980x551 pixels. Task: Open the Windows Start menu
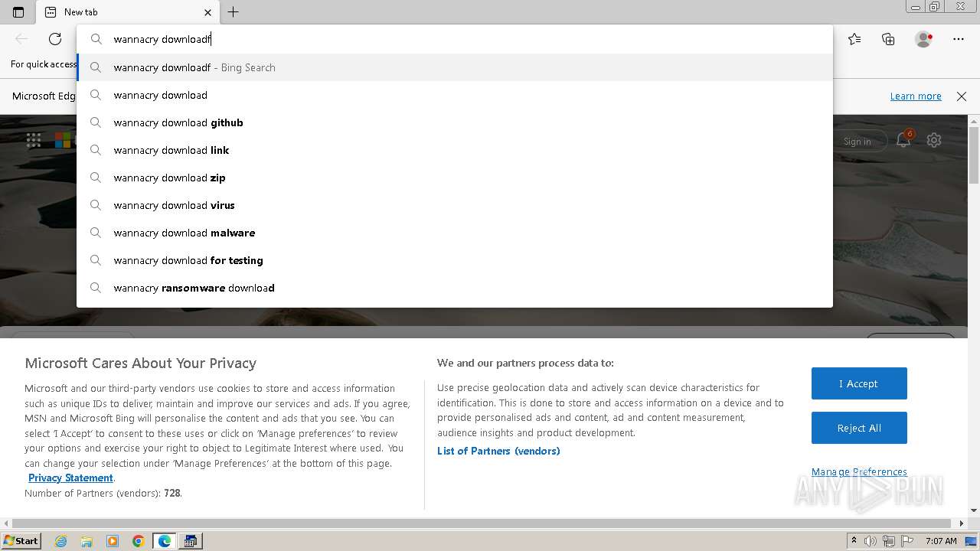click(x=21, y=540)
